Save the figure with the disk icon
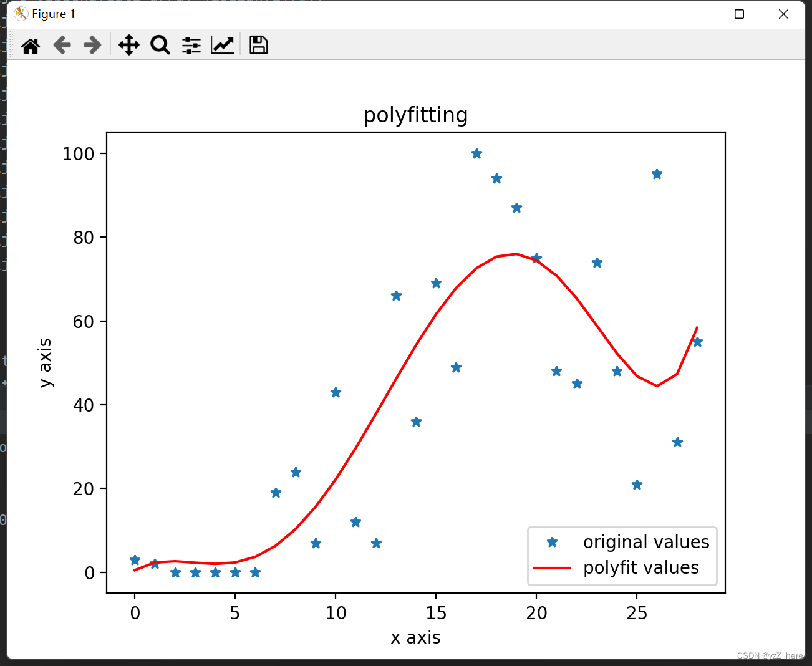Image resolution: width=812 pixels, height=666 pixels. coord(259,45)
